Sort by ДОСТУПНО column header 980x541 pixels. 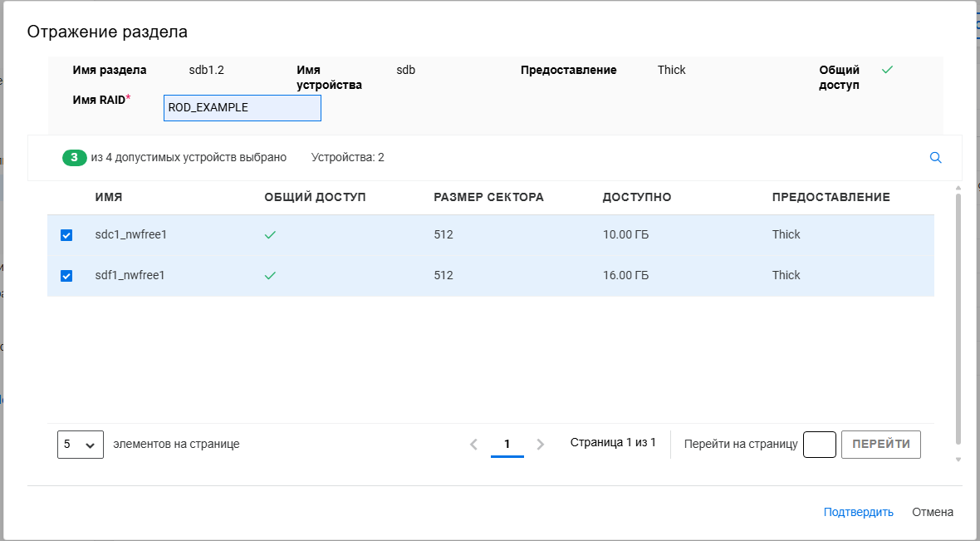click(636, 197)
